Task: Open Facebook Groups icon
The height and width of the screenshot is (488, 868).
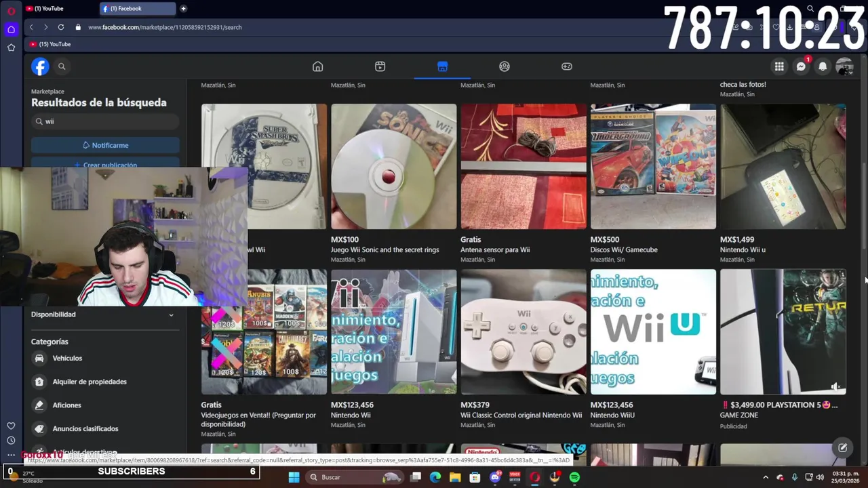Action: 504,66
